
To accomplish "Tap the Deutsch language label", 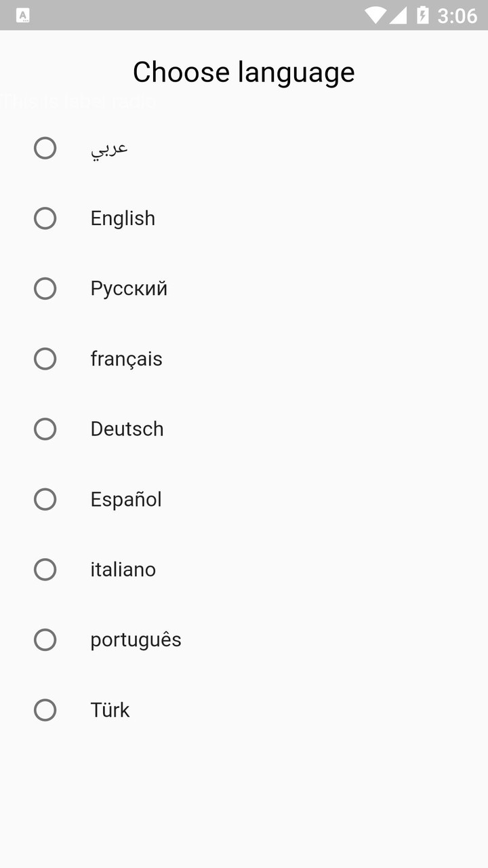I will [x=127, y=429].
